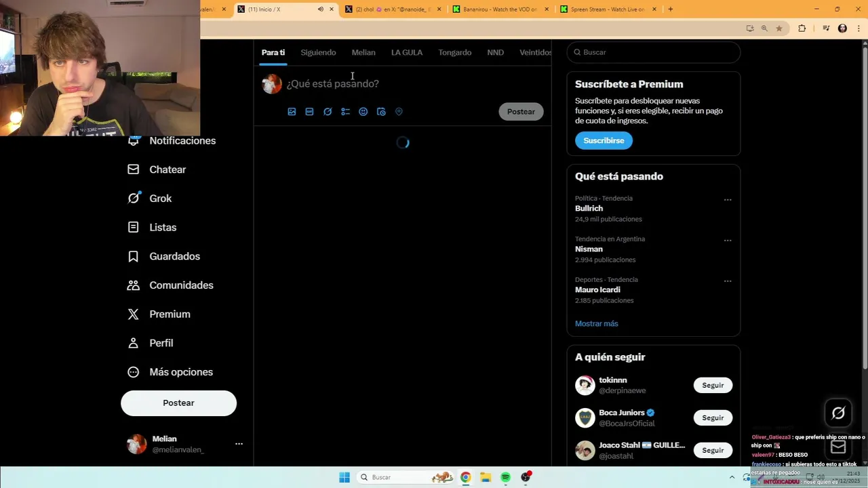Open the emoji picker in composer
Viewport: 868px width, 488px height.
363,112
